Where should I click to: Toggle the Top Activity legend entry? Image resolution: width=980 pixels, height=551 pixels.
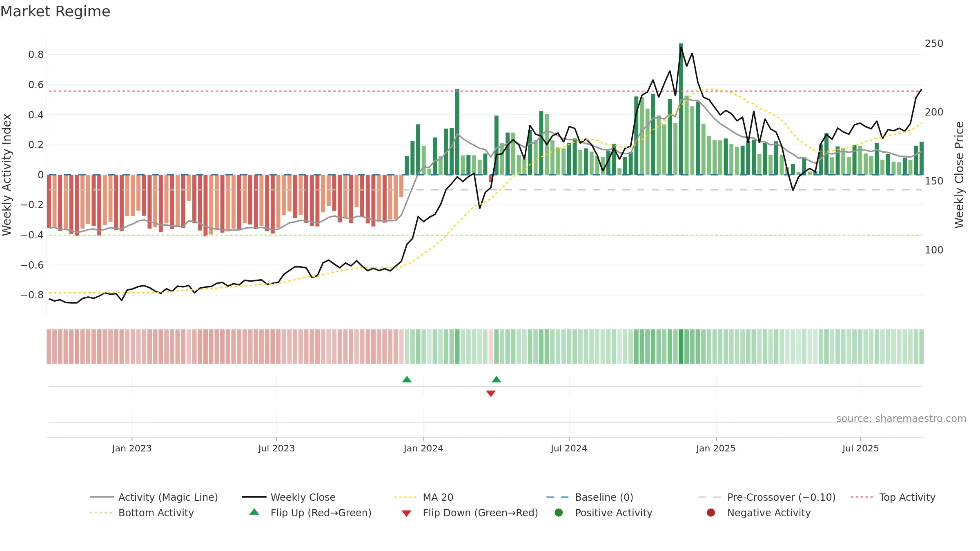[893, 497]
